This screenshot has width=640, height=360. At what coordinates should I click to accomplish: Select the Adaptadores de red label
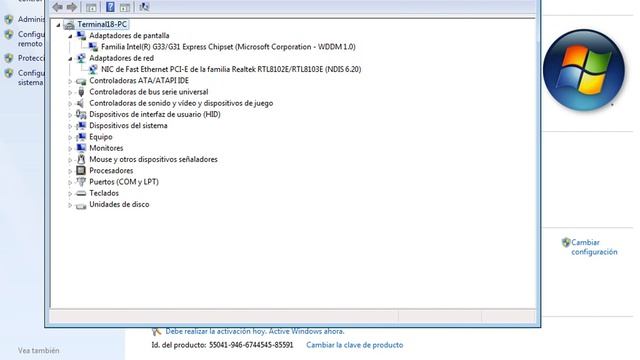[x=122, y=58]
